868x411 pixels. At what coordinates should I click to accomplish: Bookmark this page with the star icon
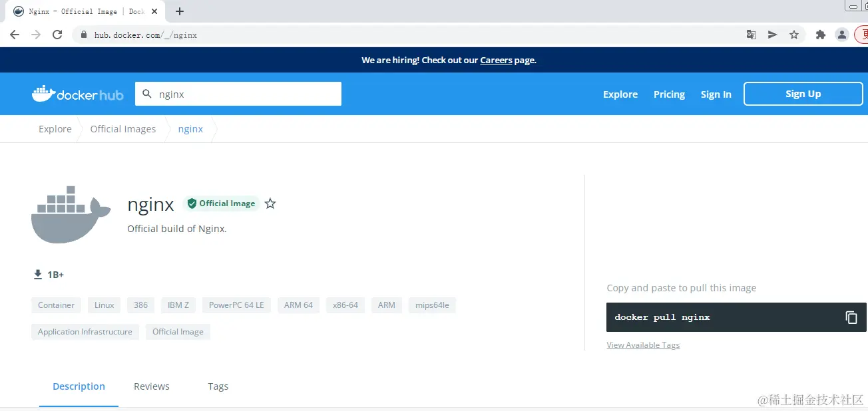coord(794,35)
